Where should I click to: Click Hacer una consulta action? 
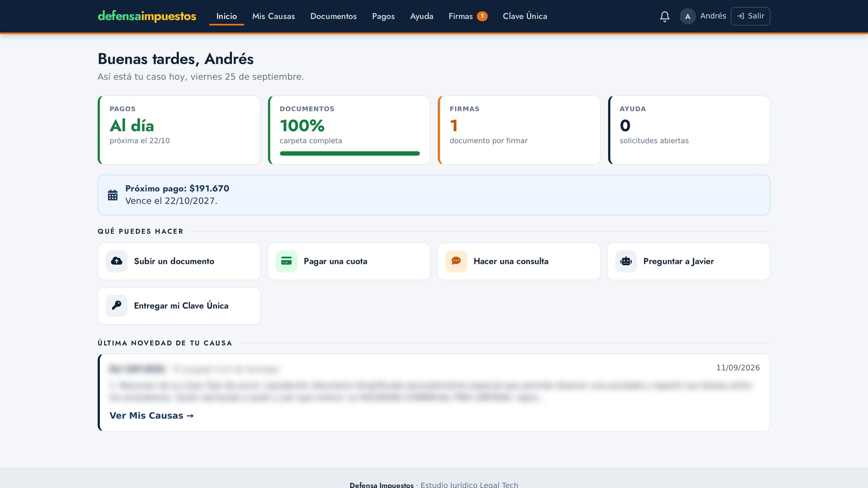click(x=519, y=261)
